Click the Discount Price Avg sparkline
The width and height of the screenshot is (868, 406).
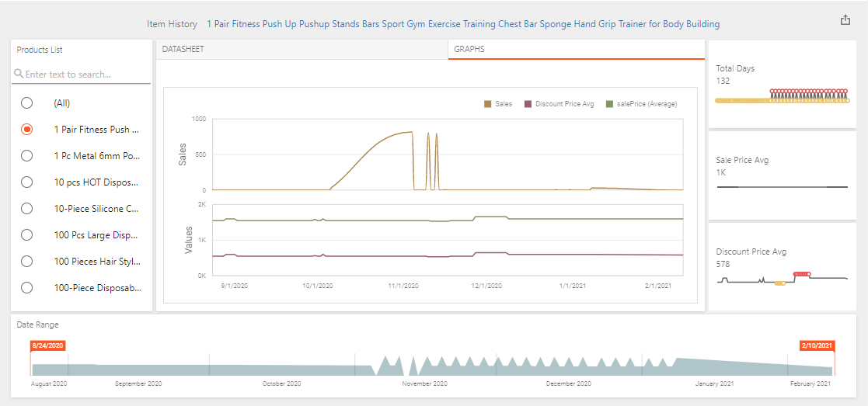[x=783, y=278]
